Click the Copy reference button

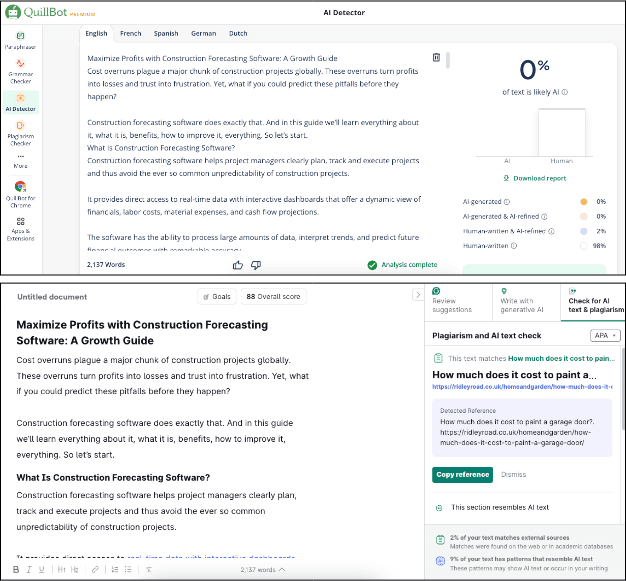[x=462, y=475]
